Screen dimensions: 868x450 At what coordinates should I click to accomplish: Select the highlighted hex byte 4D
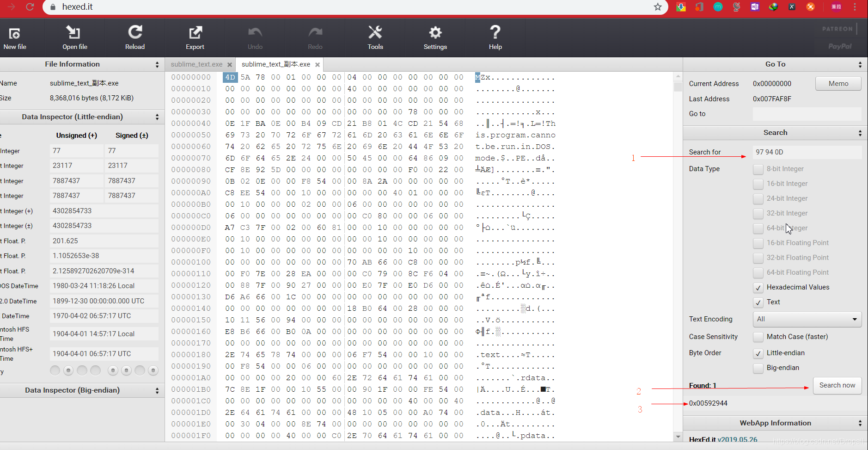coord(230,77)
